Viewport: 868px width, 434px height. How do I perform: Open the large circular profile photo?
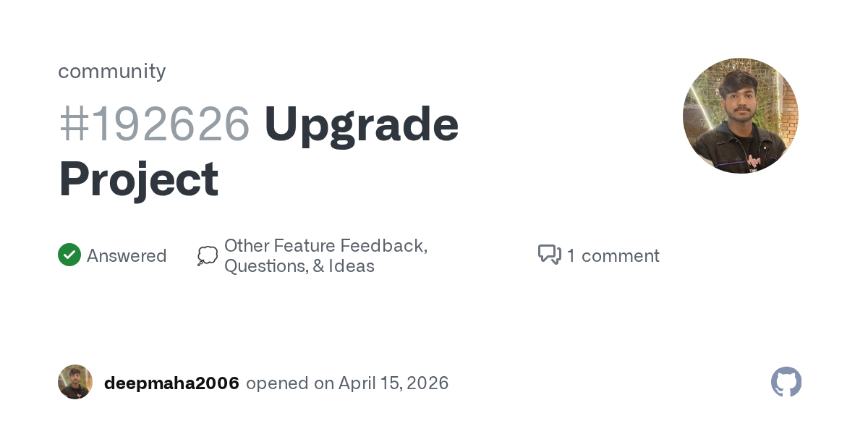pyautogui.click(x=740, y=116)
